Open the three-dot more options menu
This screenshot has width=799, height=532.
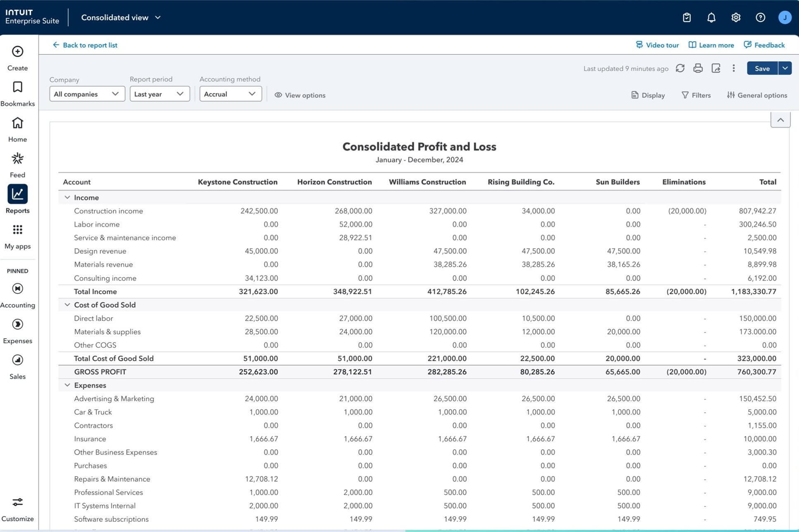point(734,68)
